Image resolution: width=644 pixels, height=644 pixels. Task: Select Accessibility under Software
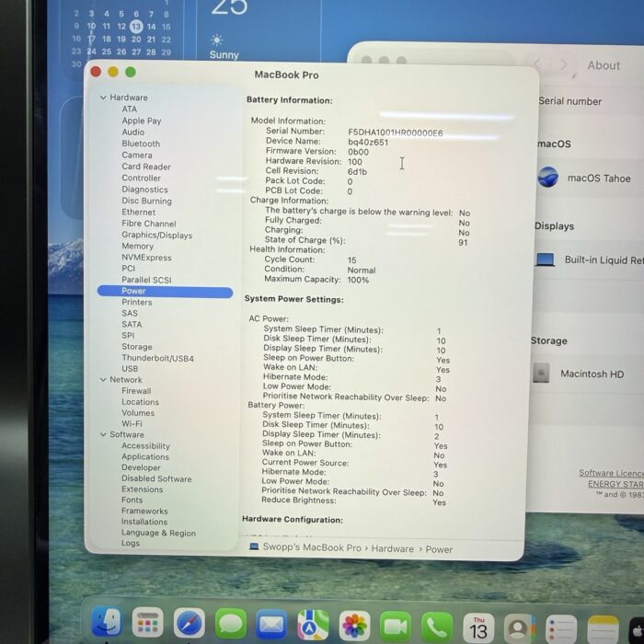tap(145, 445)
